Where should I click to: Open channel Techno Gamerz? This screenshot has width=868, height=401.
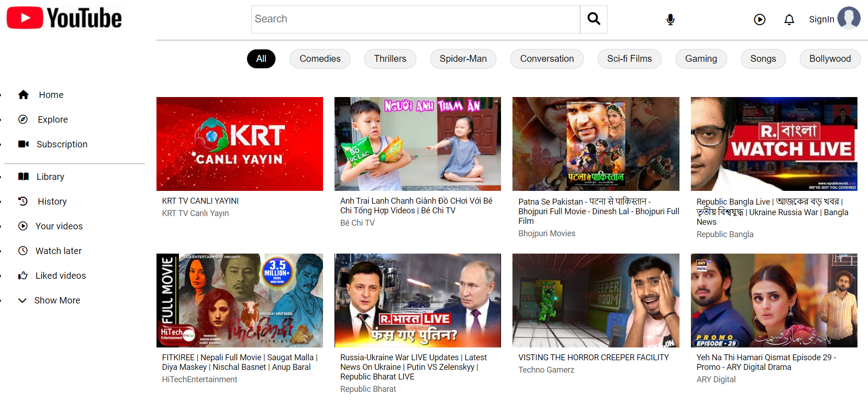point(546,370)
